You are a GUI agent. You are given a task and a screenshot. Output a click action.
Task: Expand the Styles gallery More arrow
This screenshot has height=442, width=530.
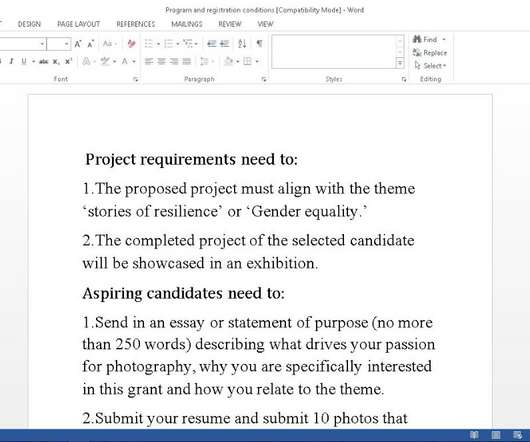400,63
